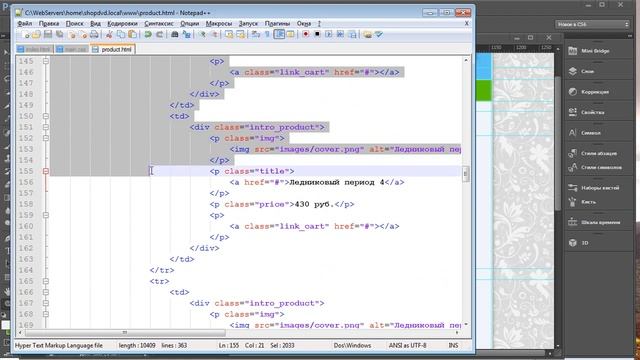Collapse fold marker at line 151
Screen dimensions: 640x360
46,127
